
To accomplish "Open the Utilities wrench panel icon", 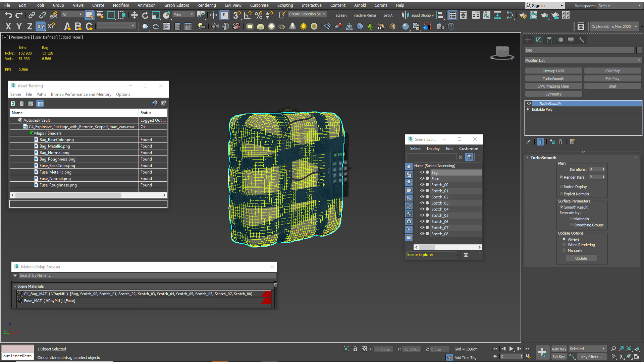I will (582, 40).
